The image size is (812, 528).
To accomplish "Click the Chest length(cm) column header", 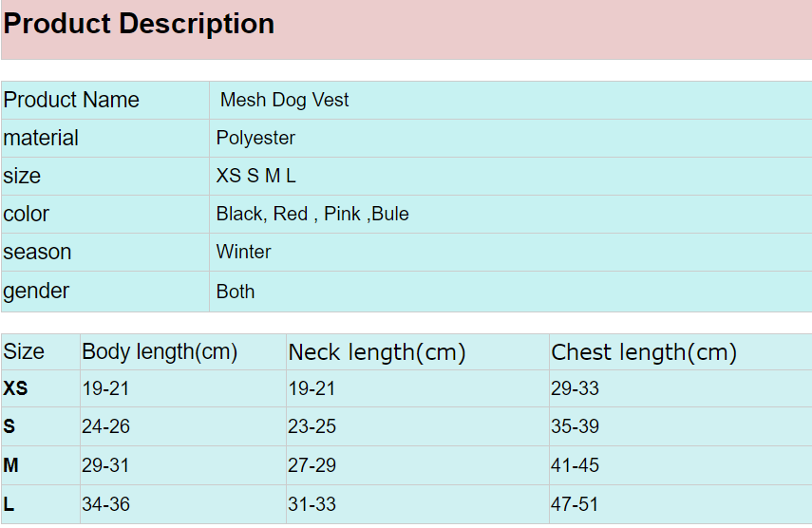I will [644, 352].
